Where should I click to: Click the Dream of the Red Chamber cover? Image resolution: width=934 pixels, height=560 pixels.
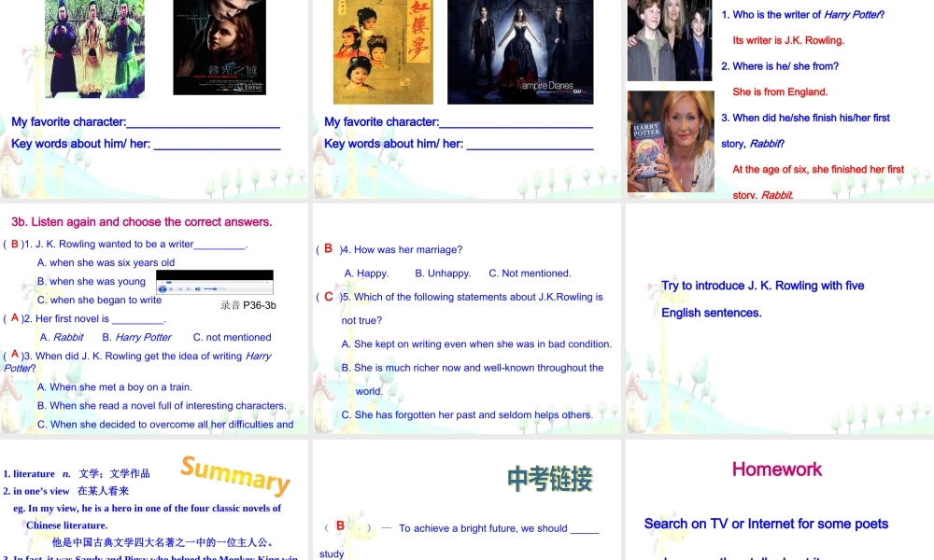383,51
